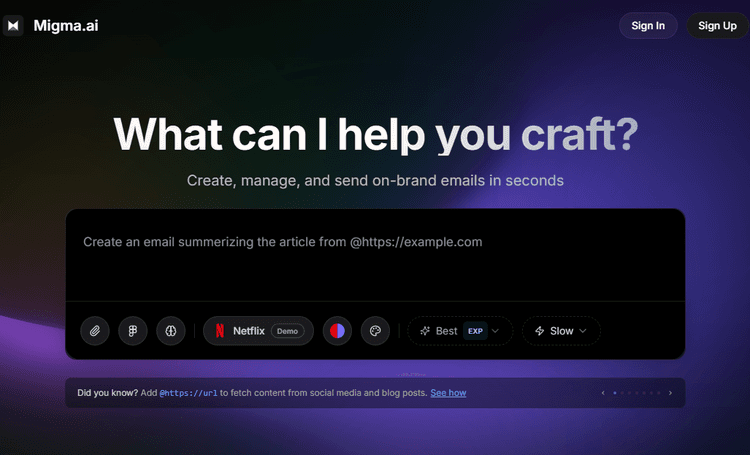Open the Figma import icon
Image resolution: width=750 pixels, height=455 pixels.
[x=133, y=331]
